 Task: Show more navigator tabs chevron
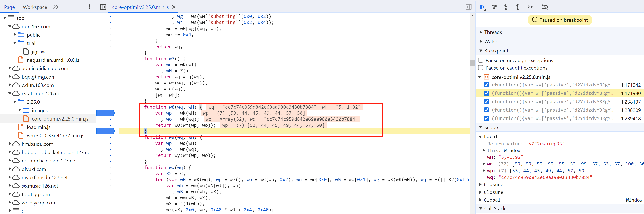(x=56, y=7)
